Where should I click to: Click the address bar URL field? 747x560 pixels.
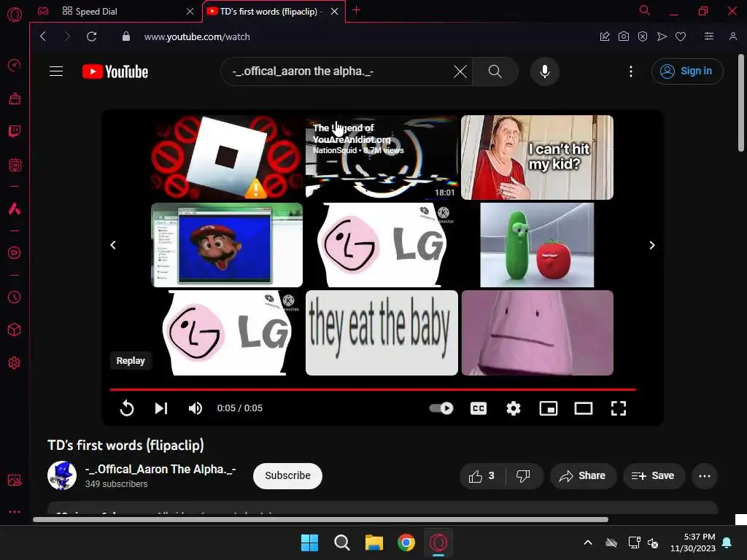(x=197, y=36)
